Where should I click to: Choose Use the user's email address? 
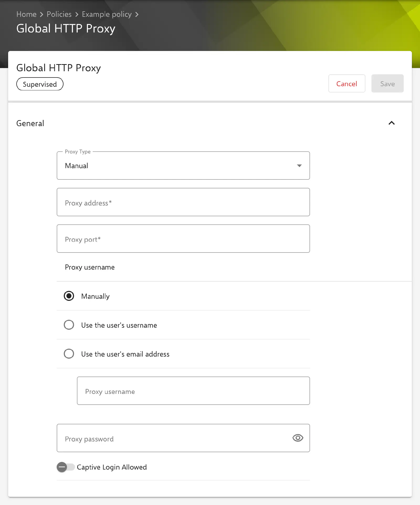(69, 354)
